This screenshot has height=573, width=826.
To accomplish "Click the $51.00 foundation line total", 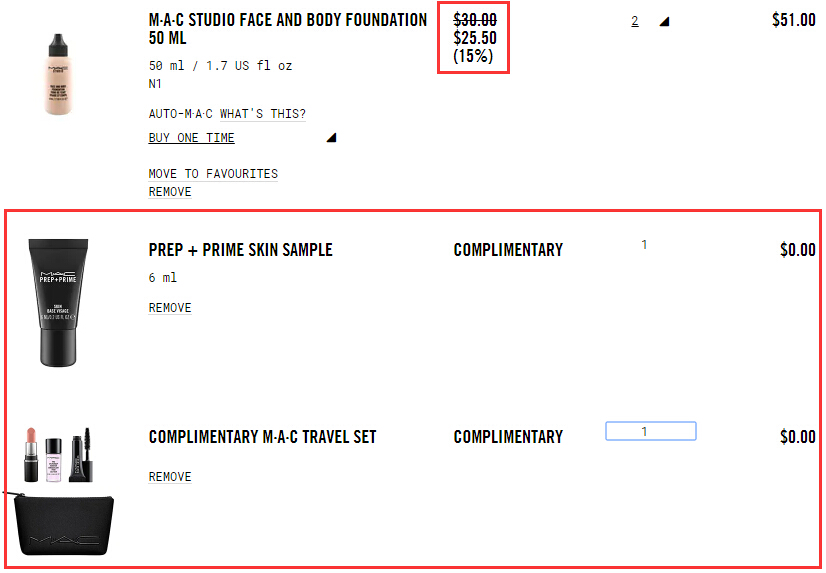I will (x=793, y=20).
